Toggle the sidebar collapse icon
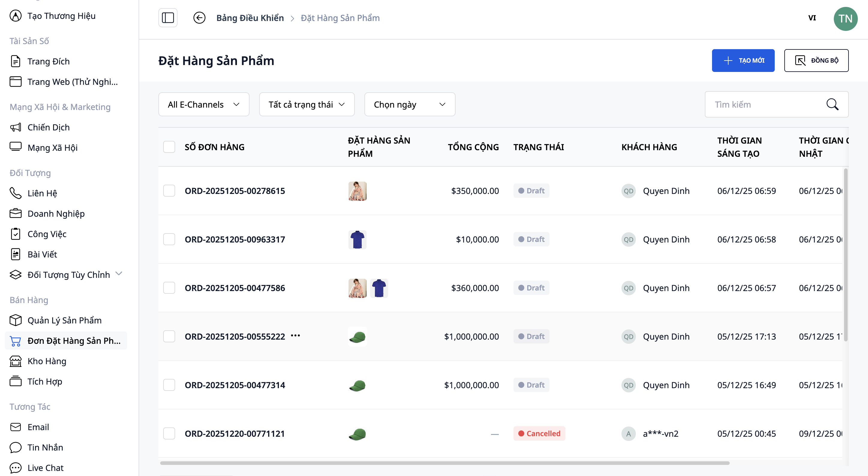The width and height of the screenshot is (868, 476). [x=168, y=18]
